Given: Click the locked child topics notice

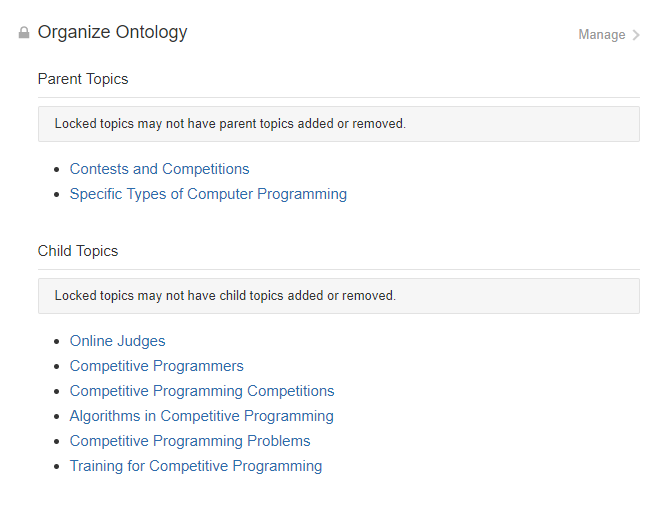Looking at the screenshot, I should pyautogui.click(x=225, y=296).
